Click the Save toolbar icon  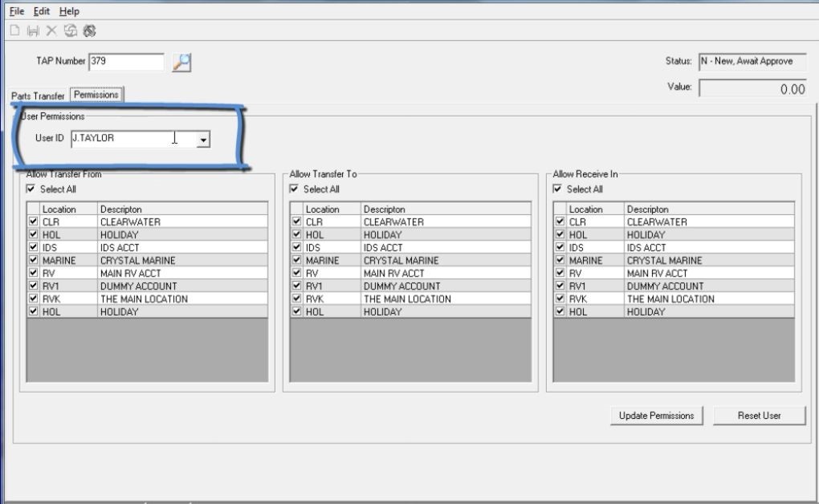point(33,30)
